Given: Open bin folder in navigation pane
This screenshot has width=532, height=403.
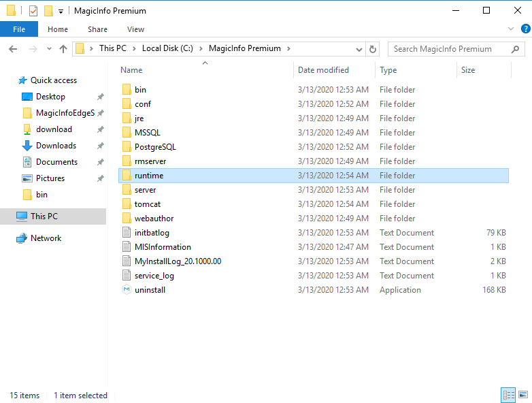Looking at the screenshot, I should 41,194.
